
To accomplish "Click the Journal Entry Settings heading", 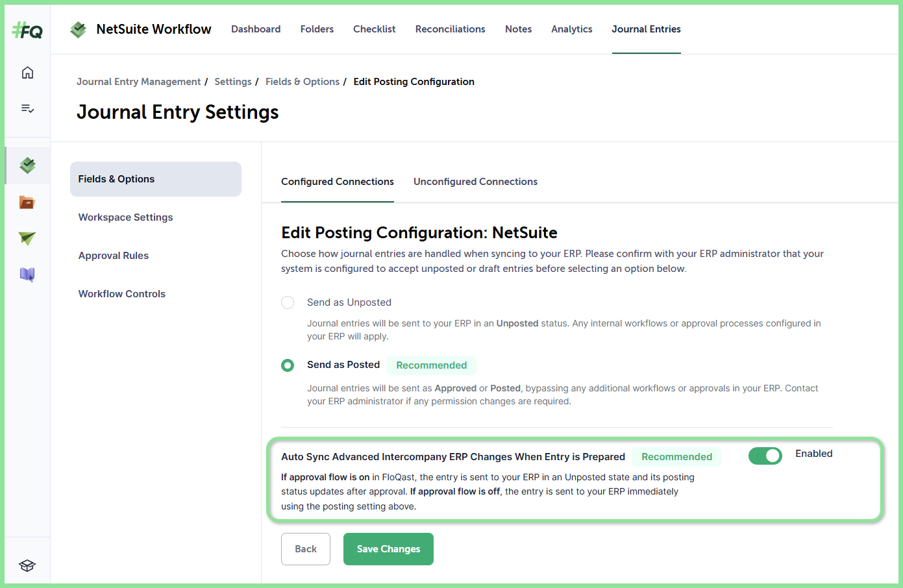I will pos(178,112).
